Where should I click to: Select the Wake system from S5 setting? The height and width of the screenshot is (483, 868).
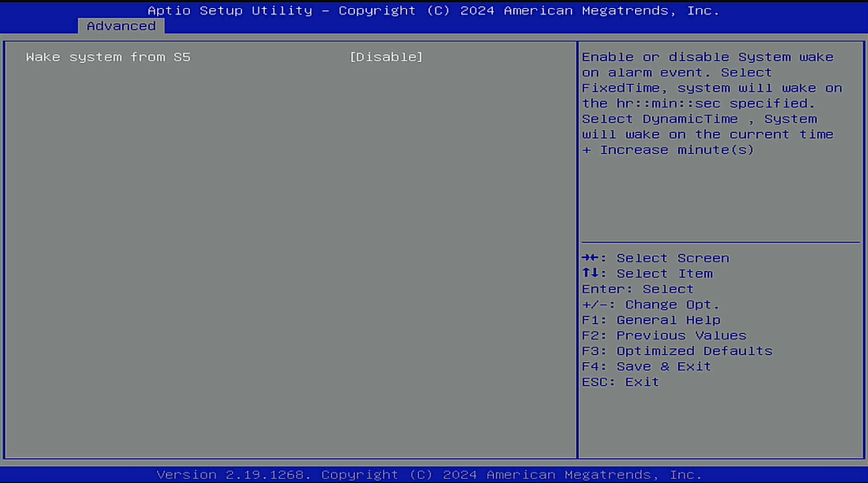tap(108, 57)
